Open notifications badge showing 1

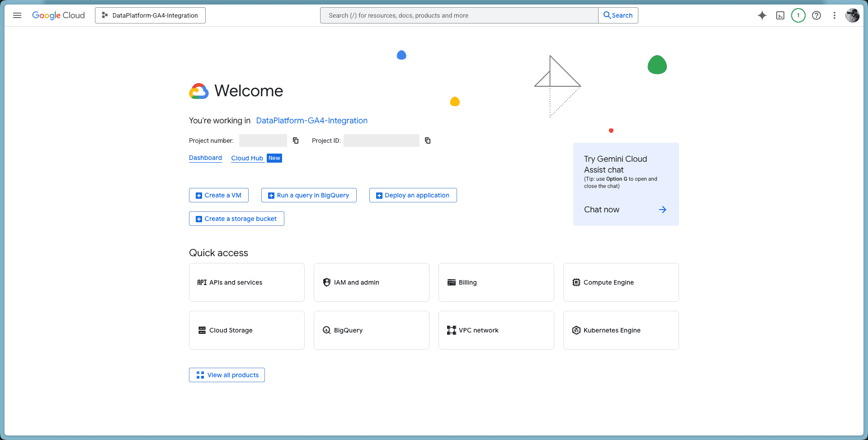pyautogui.click(x=798, y=15)
